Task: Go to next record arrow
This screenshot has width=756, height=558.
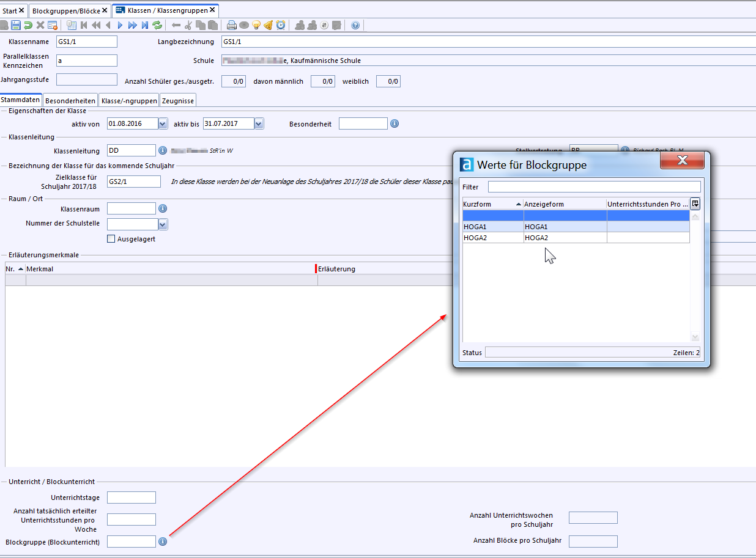Action: tap(120, 25)
